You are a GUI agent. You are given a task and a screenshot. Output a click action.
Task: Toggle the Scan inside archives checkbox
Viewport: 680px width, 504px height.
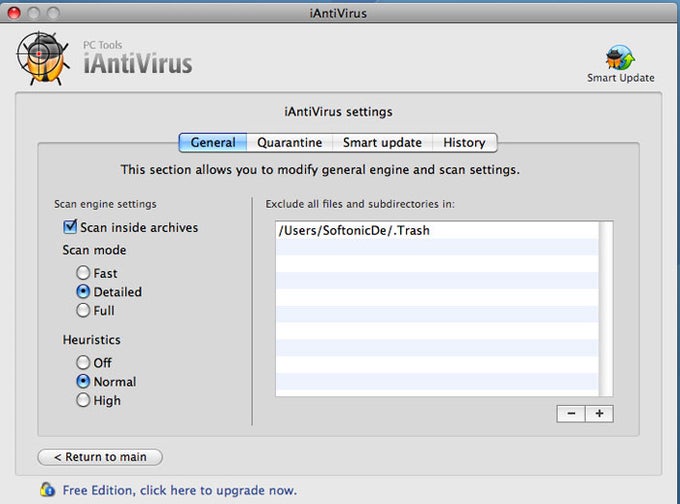click(x=70, y=227)
